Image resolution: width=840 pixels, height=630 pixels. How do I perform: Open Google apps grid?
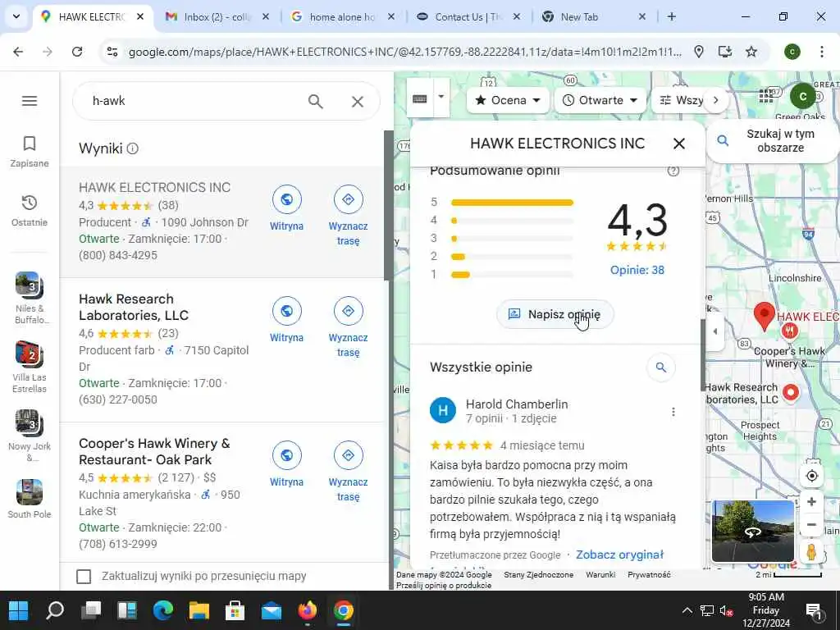[766, 97]
